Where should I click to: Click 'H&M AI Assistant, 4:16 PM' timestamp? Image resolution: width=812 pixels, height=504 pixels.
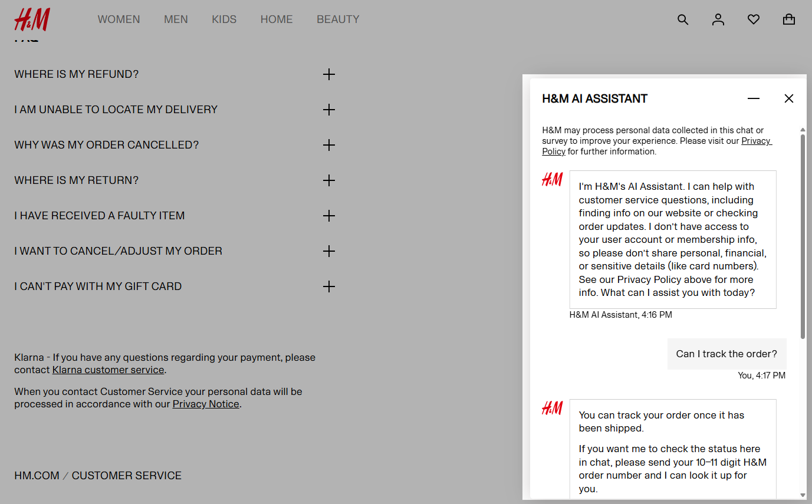620,315
